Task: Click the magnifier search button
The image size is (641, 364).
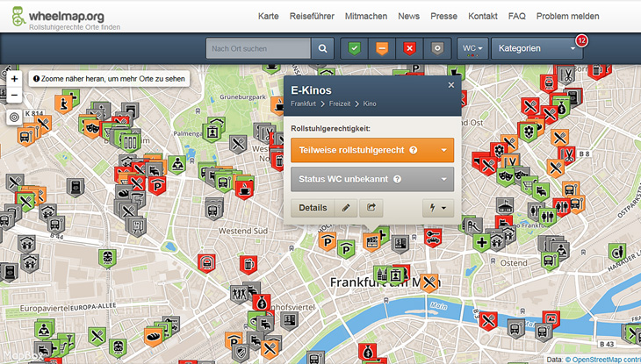Action: coord(322,48)
